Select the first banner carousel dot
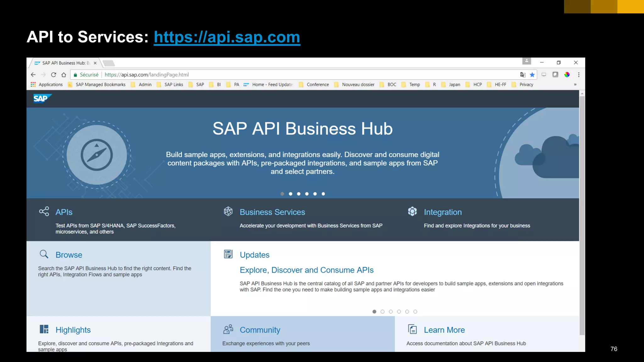The width and height of the screenshot is (644, 362). tap(282, 194)
